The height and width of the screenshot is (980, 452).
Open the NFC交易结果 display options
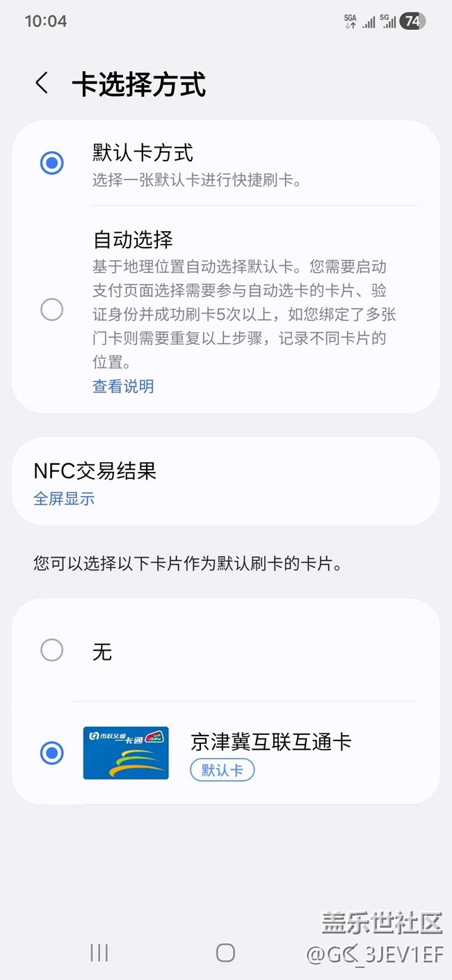click(x=226, y=482)
